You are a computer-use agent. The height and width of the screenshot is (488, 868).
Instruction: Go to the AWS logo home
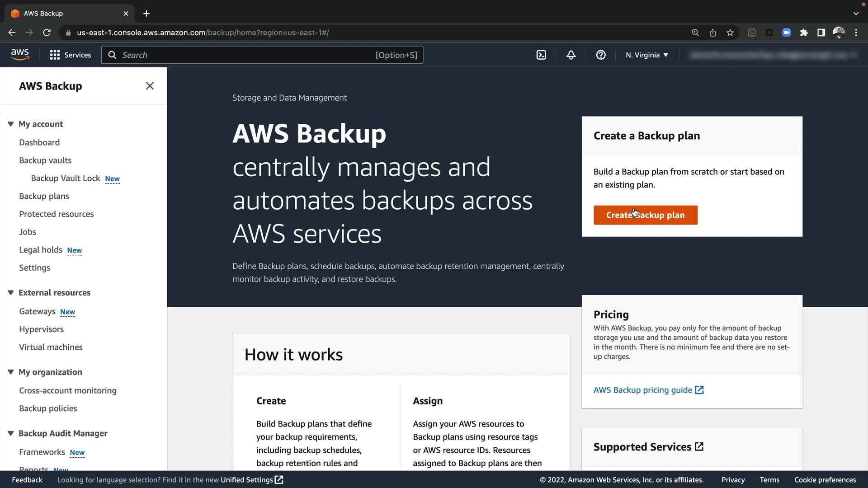coord(20,55)
